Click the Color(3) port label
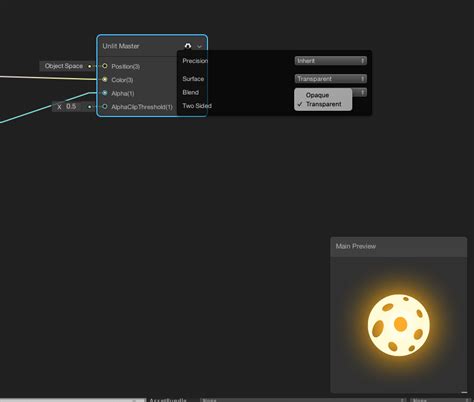The image size is (474, 402). point(122,80)
